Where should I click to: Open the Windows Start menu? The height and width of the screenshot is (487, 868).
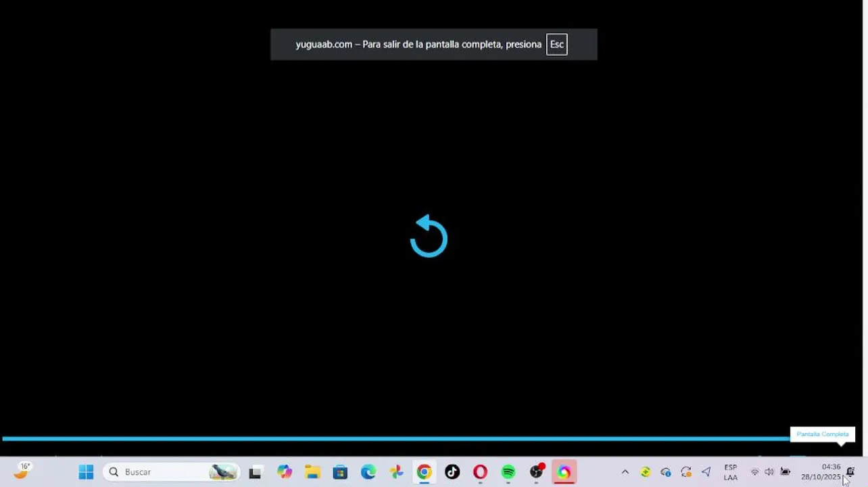86,472
